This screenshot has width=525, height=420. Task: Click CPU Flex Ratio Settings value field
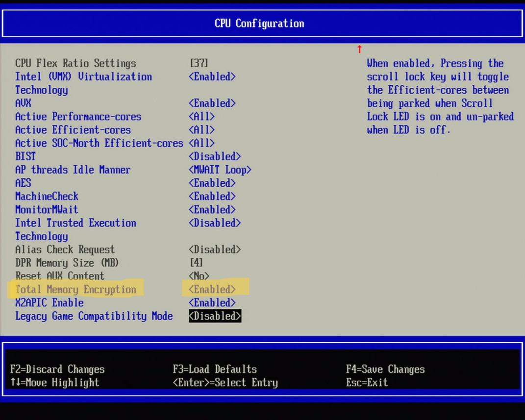pos(196,63)
